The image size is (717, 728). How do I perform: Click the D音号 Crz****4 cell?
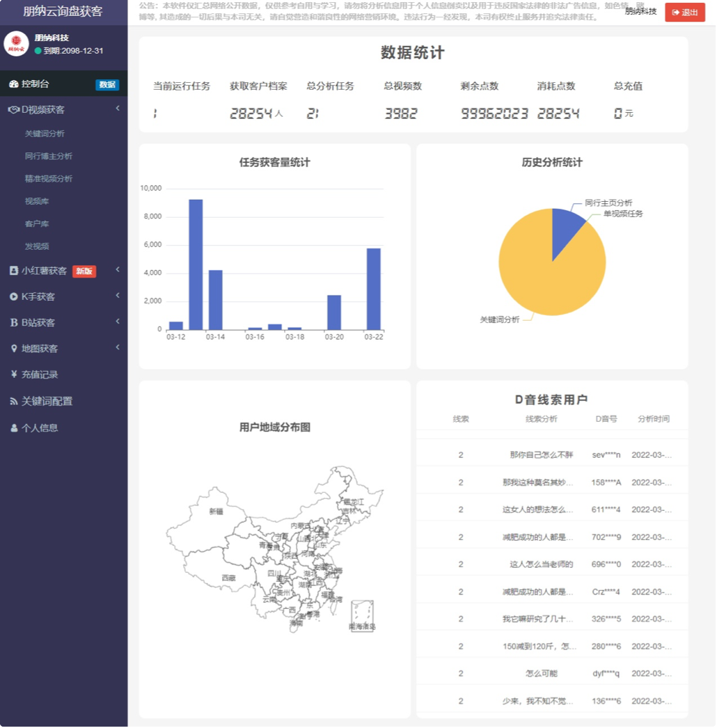tap(606, 592)
